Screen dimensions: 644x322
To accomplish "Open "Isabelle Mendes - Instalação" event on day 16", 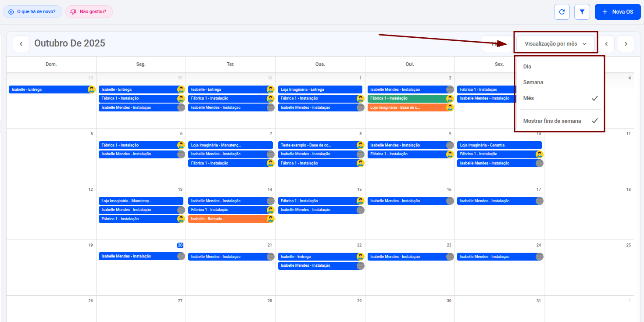I will pyautogui.click(x=411, y=201).
